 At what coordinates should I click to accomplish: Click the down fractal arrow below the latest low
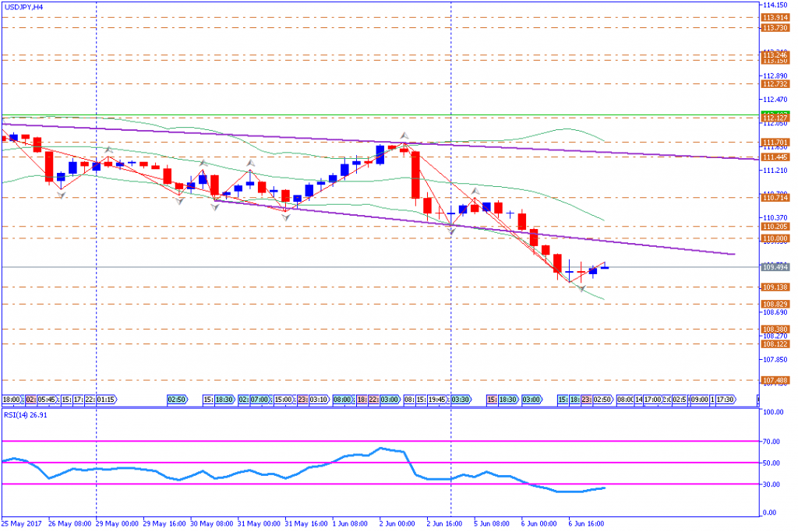coord(581,288)
